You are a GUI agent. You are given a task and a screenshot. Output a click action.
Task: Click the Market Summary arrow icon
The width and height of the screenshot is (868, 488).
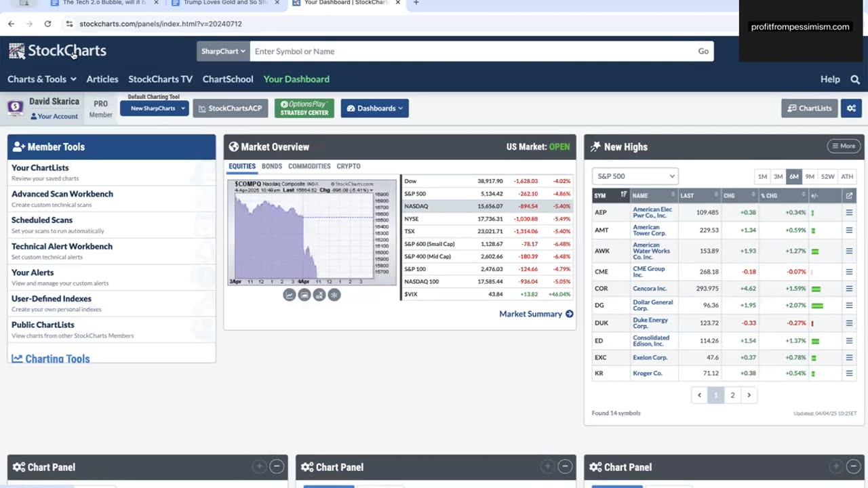(x=569, y=314)
